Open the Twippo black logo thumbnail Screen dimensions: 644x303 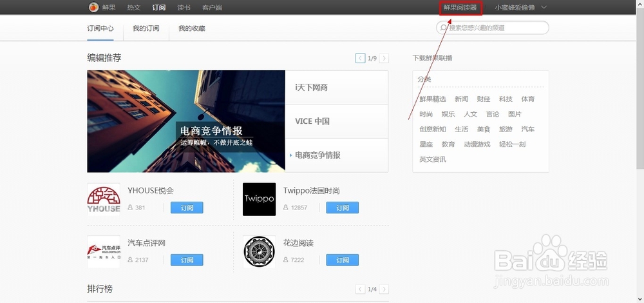(x=259, y=199)
